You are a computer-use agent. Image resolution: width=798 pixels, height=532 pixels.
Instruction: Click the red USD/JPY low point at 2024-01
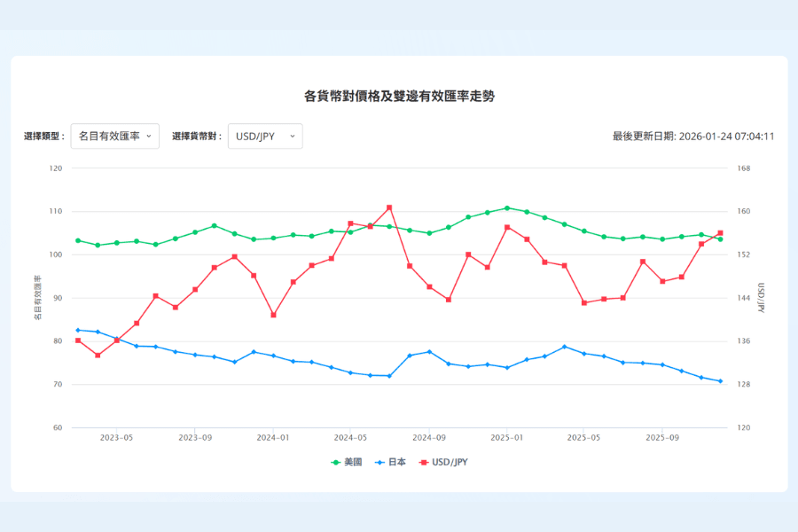coord(273,315)
